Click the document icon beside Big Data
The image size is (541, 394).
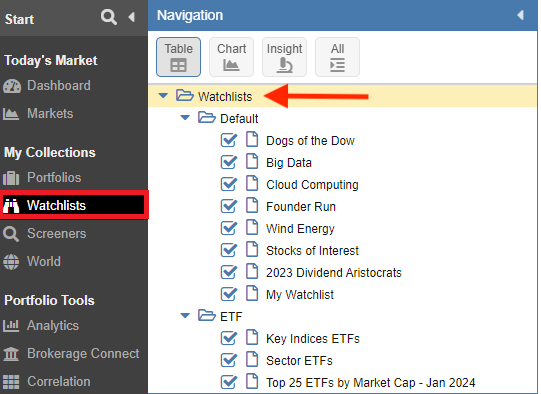pos(252,161)
